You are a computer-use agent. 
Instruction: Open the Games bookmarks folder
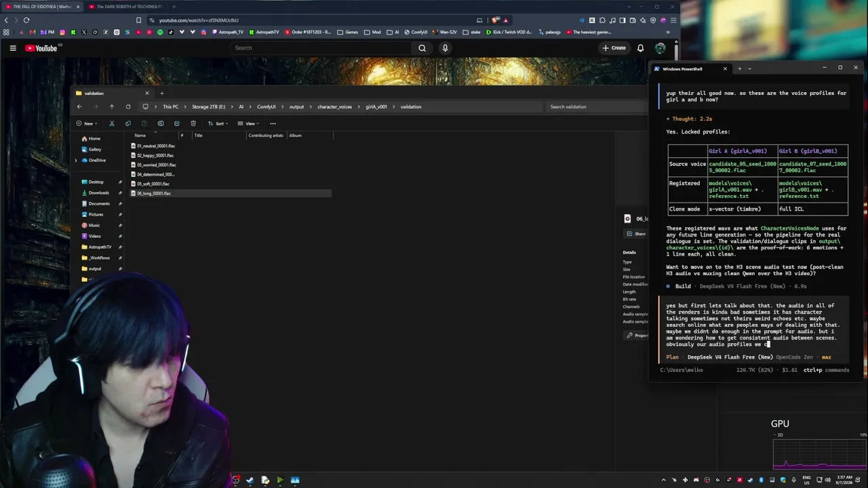(347, 32)
